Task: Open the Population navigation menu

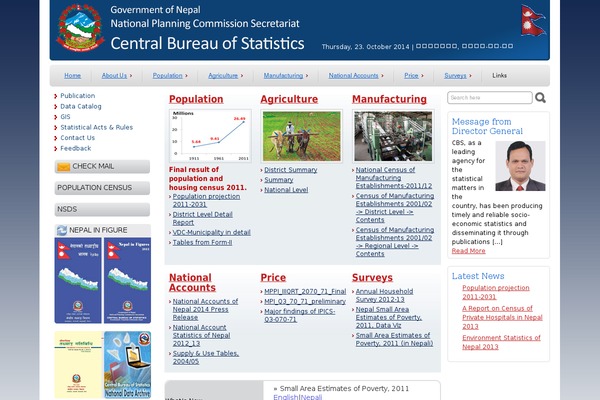Action: tap(167, 75)
